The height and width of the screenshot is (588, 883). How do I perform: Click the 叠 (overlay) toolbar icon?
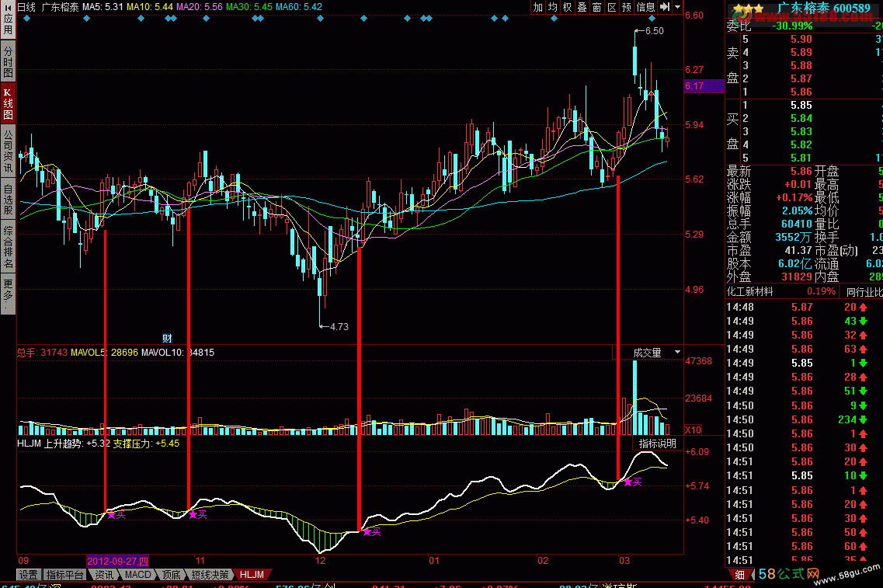[582, 7]
